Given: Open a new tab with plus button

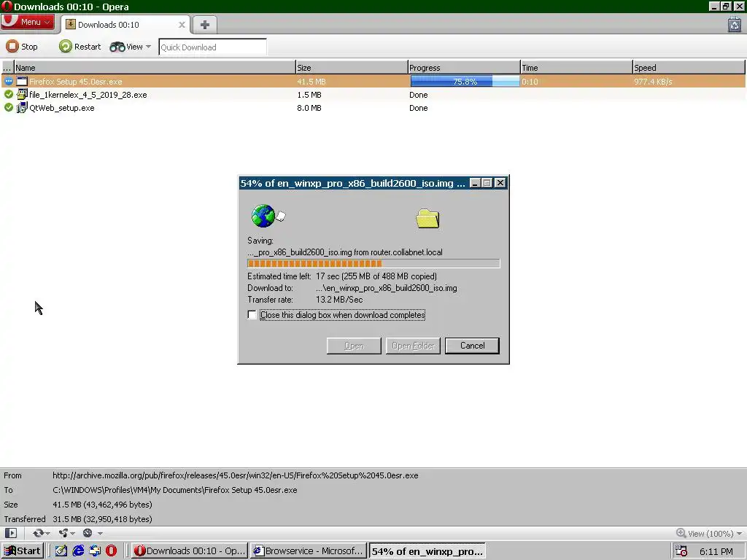Looking at the screenshot, I should 205,25.
